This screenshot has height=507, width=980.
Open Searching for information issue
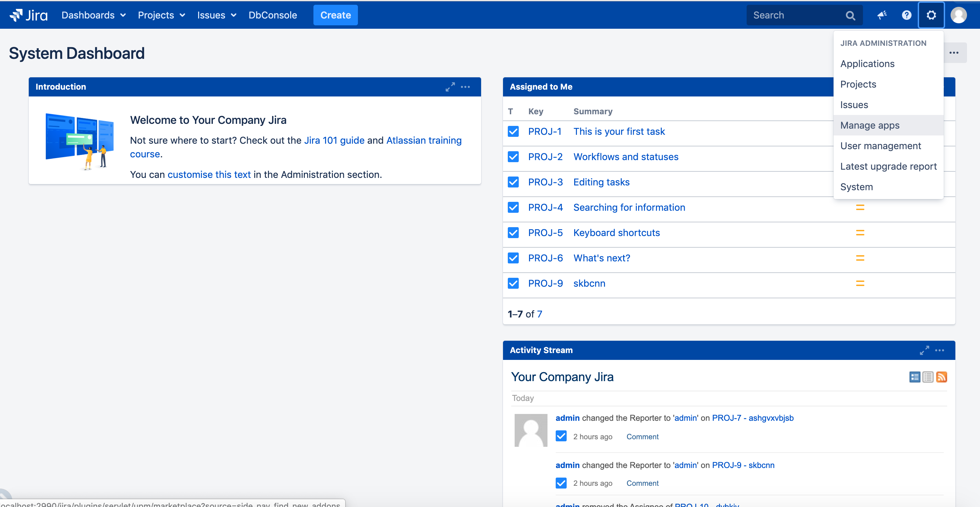629,207
